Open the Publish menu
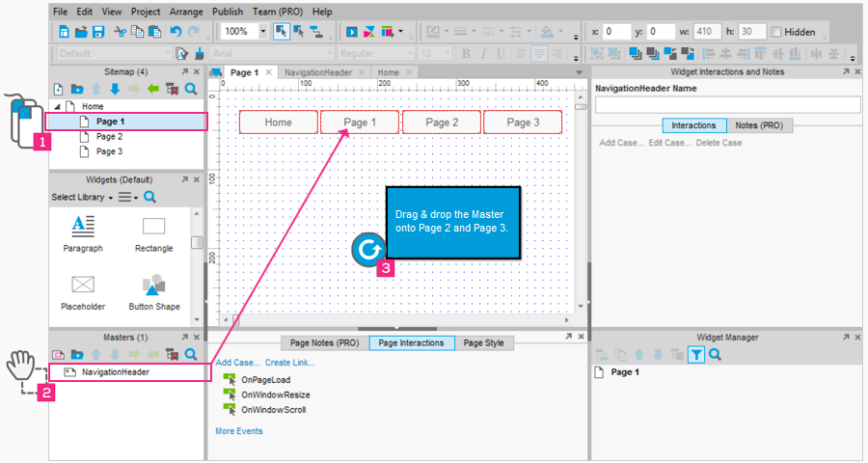Viewport: 868px width, 463px height. pos(228,12)
